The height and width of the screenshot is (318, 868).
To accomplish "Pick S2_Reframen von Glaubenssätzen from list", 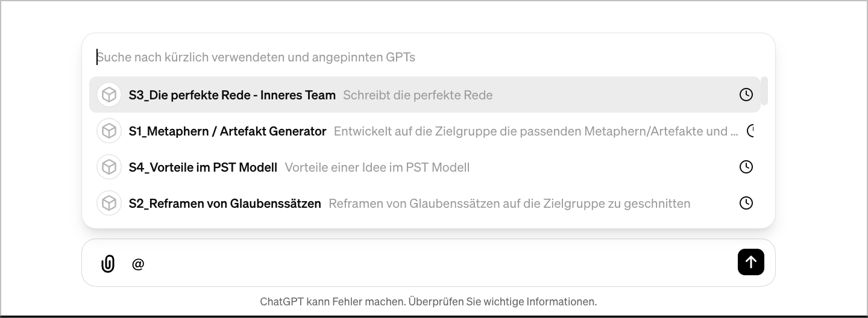I will [x=424, y=203].
